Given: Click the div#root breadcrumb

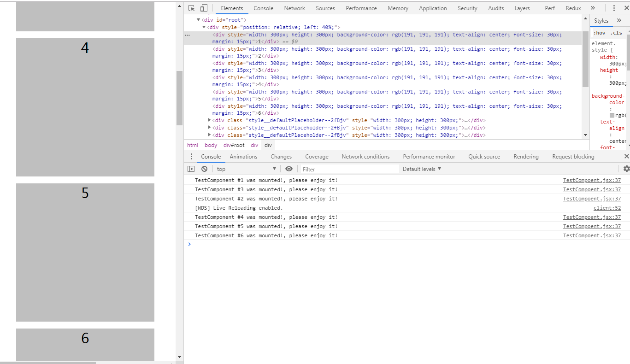Looking at the screenshot, I should [x=234, y=145].
